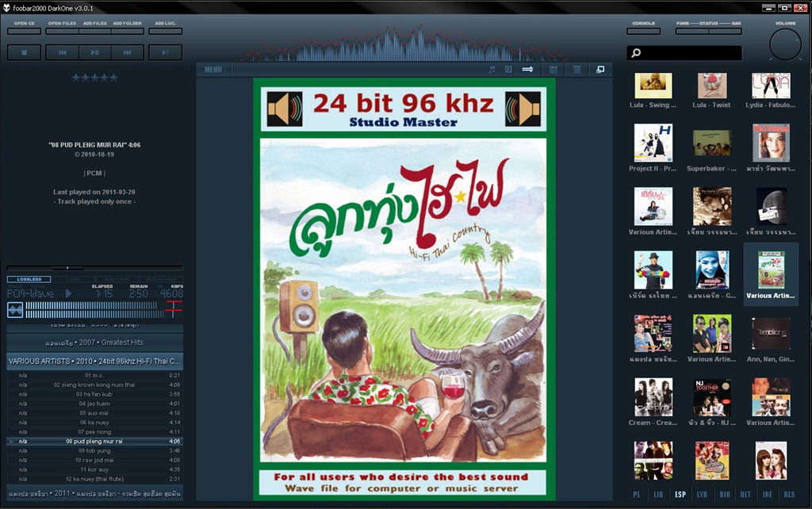
Task: Click the Open Files button
Action: (x=62, y=31)
